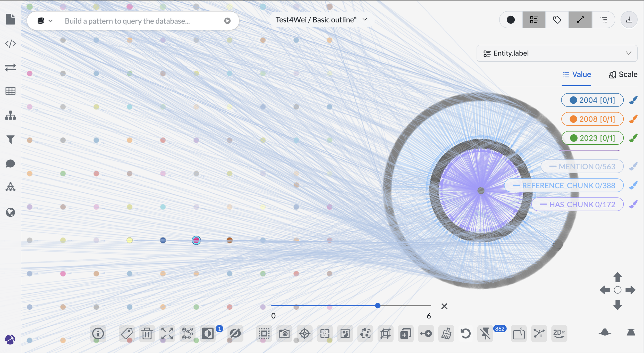The width and height of the screenshot is (644, 353).
Task: Click the 2008 [0/1] legend chip
Action: (x=592, y=119)
